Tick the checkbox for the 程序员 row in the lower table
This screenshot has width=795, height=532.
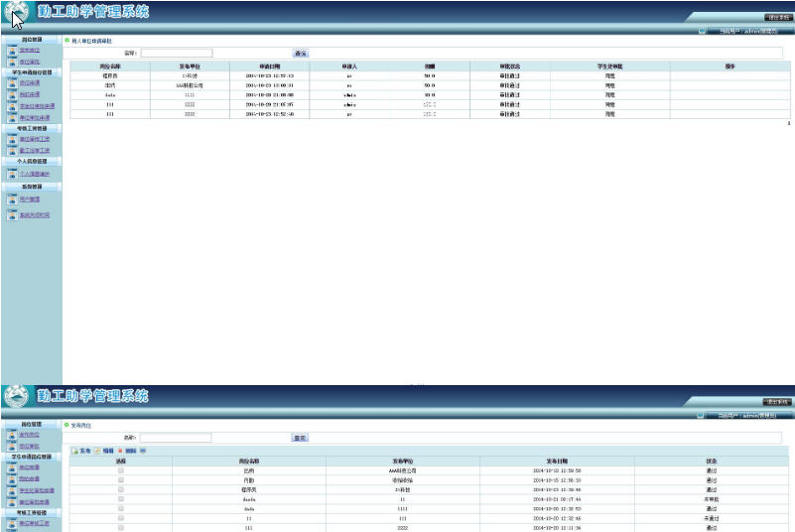[121, 489]
